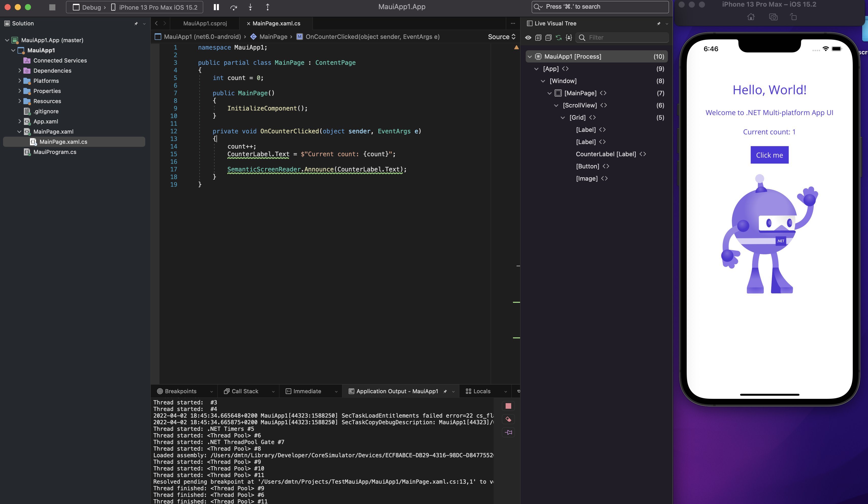The width and height of the screenshot is (868, 504).
Task: Pin the Live Visual Tree panel
Action: pos(658,23)
